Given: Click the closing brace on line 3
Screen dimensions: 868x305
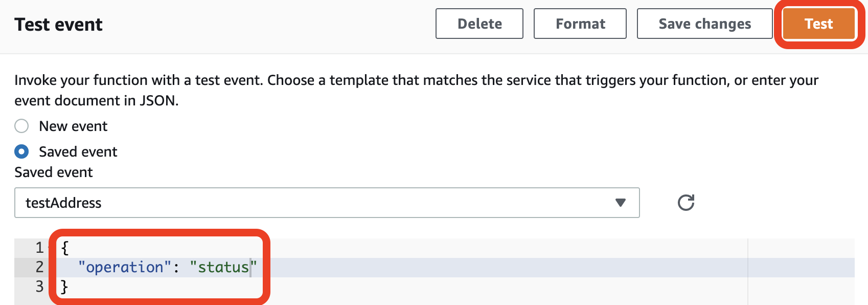Looking at the screenshot, I should [x=64, y=287].
